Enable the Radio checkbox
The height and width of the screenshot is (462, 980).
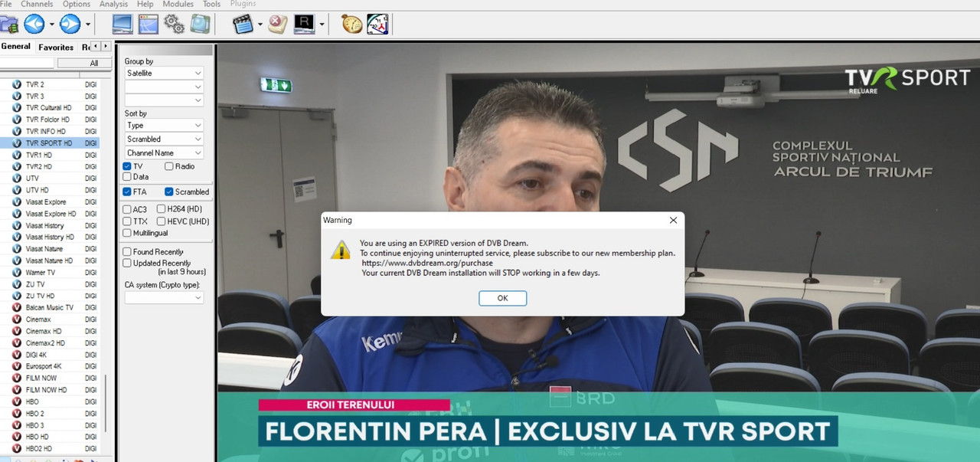[168, 166]
